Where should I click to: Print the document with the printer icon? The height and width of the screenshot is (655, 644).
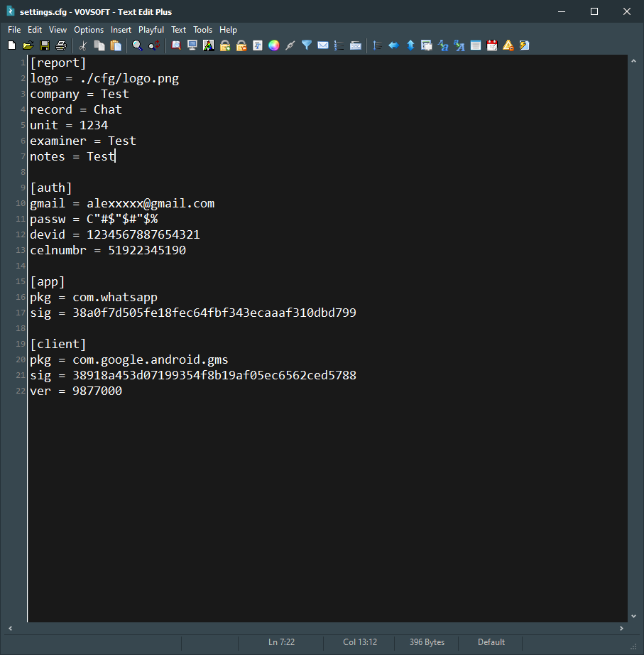tap(61, 45)
